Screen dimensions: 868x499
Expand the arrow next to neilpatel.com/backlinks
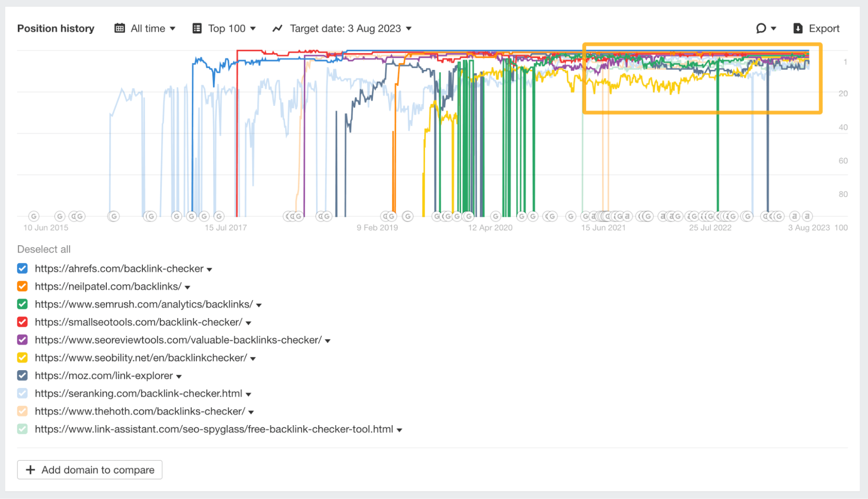187,287
